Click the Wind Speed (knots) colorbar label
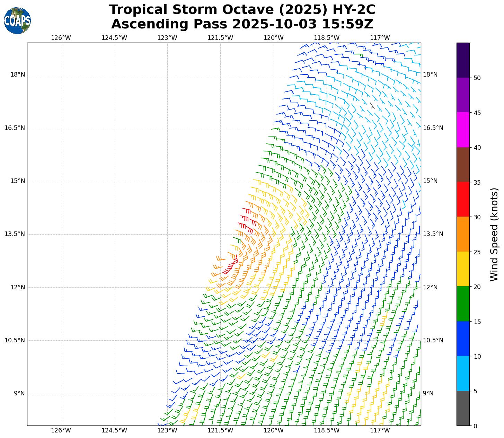The height and width of the screenshot is (438, 504). point(494,234)
